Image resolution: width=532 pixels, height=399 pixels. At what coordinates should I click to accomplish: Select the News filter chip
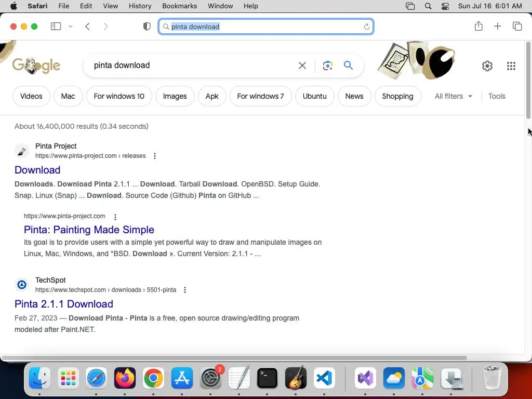(354, 96)
